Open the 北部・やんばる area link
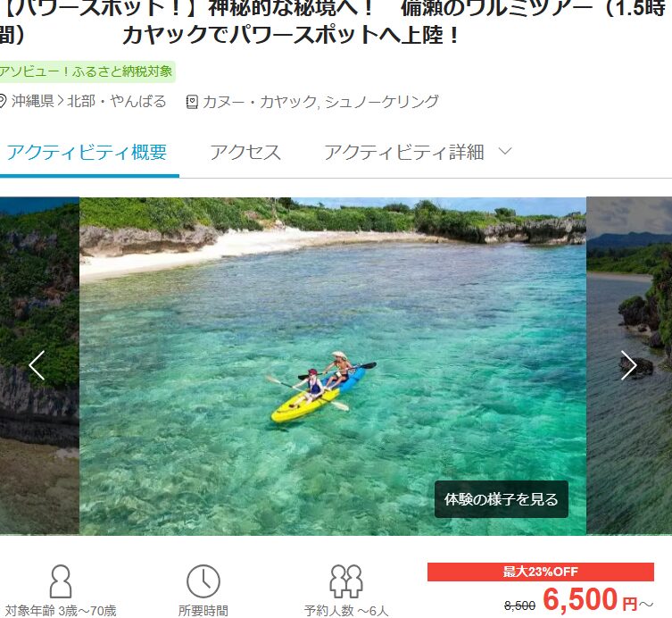 click(117, 102)
